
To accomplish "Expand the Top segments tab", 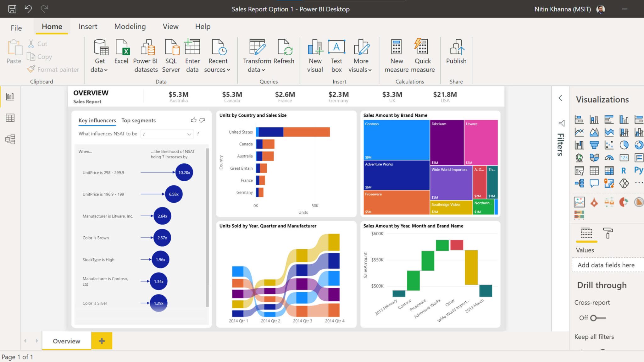I will click(138, 120).
